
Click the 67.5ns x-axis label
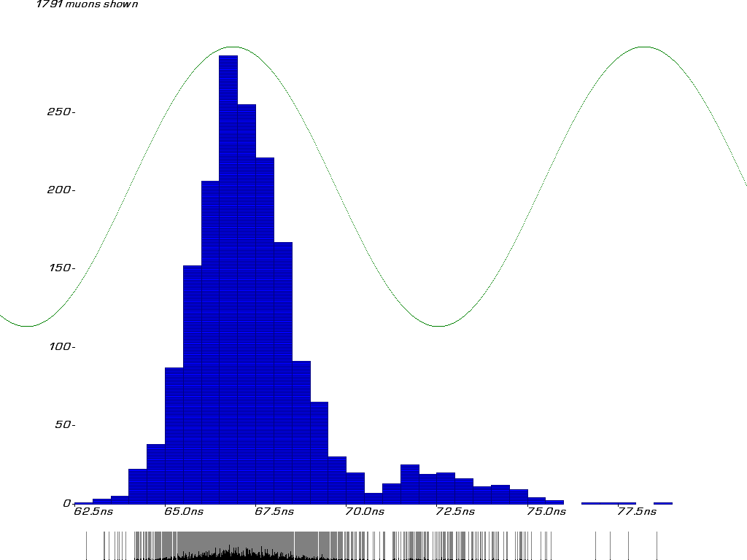click(x=275, y=512)
